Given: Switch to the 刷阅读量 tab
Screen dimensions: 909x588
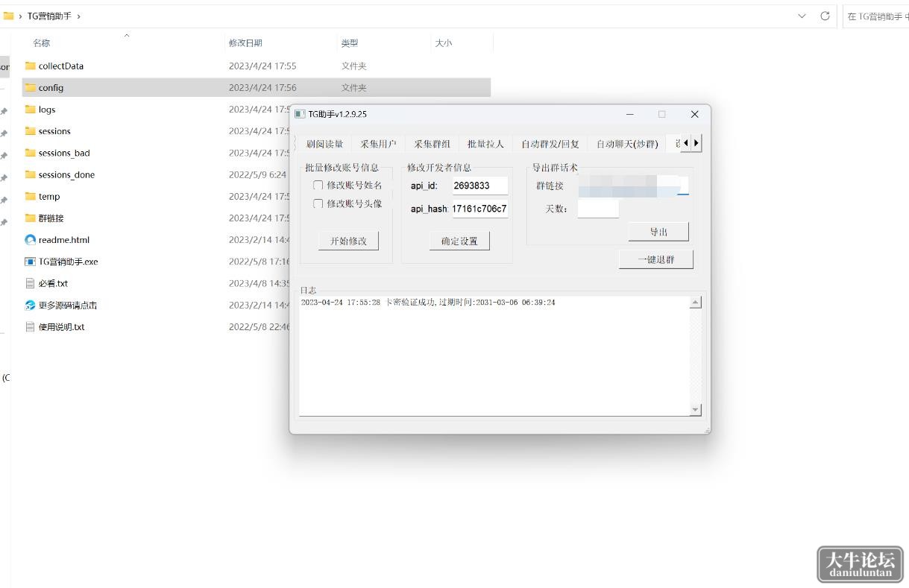Looking at the screenshot, I should [x=325, y=144].
